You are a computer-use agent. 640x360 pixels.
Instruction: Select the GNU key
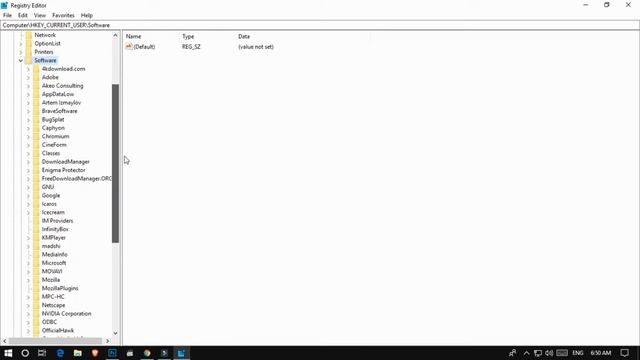pos(48,187)
